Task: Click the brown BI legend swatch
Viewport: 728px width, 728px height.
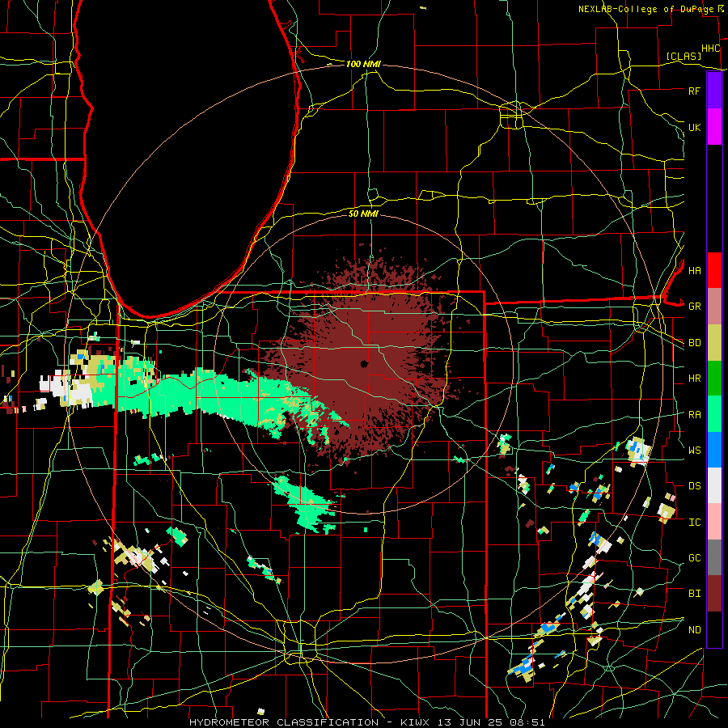Action: tap(714, 594)
